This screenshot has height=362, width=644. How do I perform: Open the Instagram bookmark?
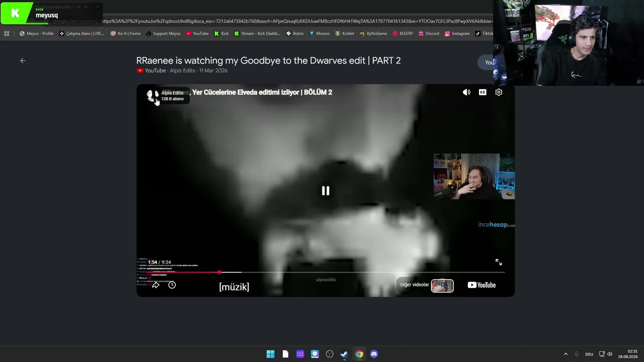click(x=457, y=34)
